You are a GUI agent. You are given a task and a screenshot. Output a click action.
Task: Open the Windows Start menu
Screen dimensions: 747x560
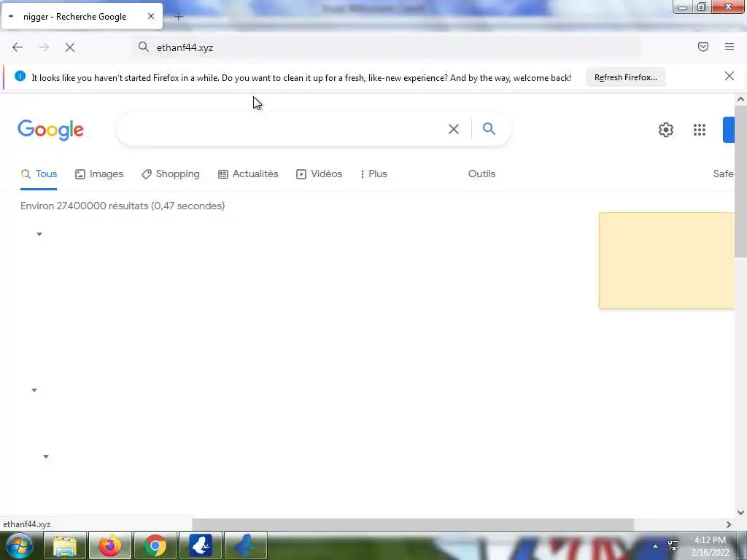point(19,545)
